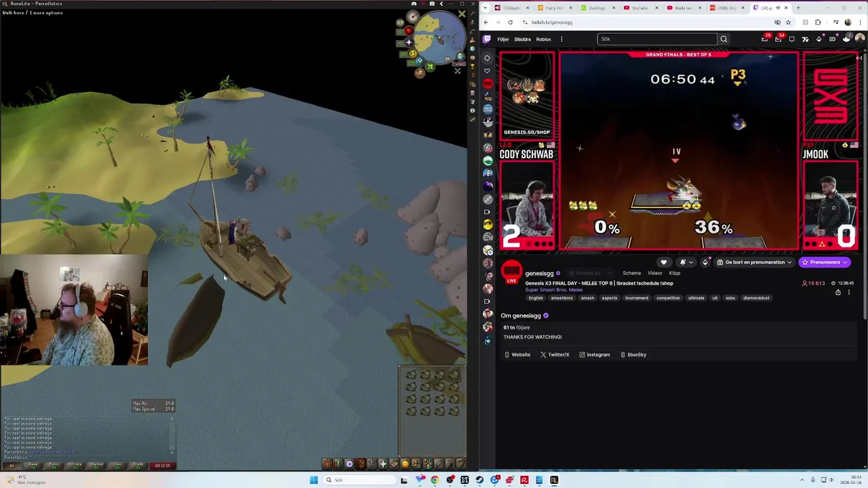The image size is (868, 488).
Task: Select the All chat tab in RuneLite
Action: coord(12,465)
